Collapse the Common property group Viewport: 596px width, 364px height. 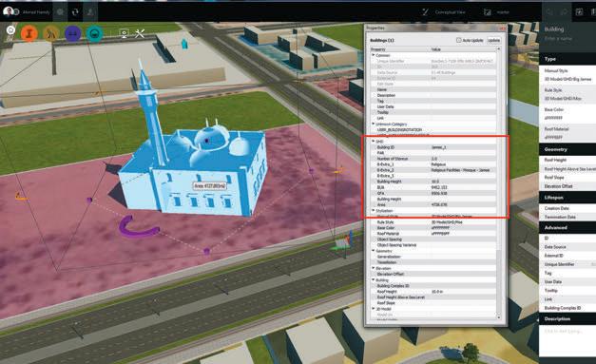click(x=374, y=55)
